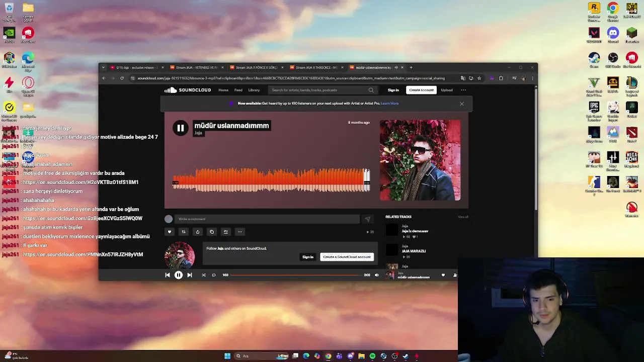Click Create account in the header
The width and height of the screenshot is (644, 362).
421,90
